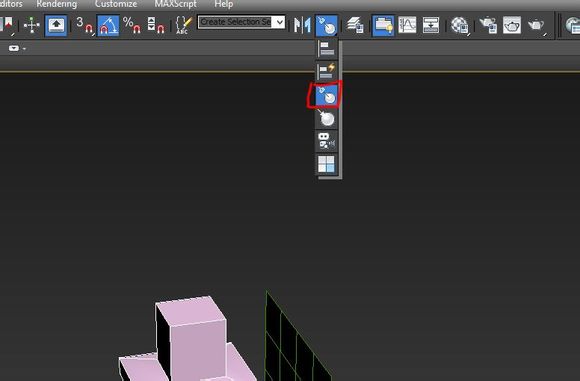Choose Quick Align (lightning bolt) in flyout
Viewport: 580px width, 381px height.
point(326,71)
